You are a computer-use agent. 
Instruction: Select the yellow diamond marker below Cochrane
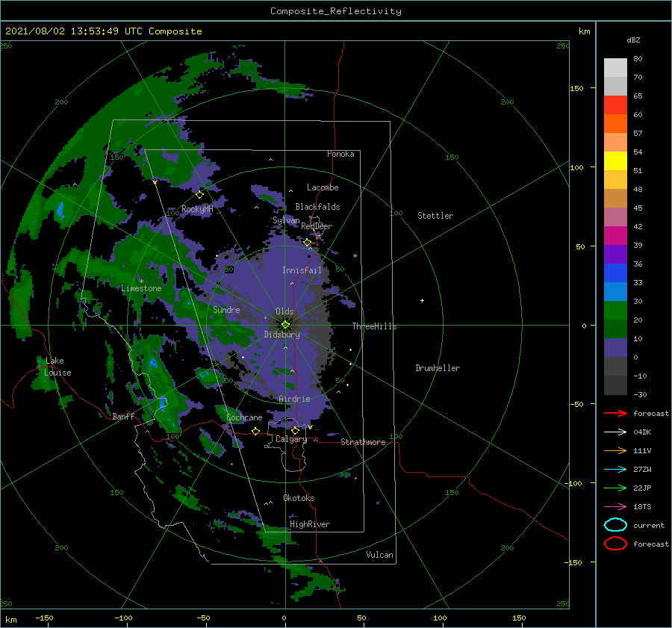click(255, 432)
